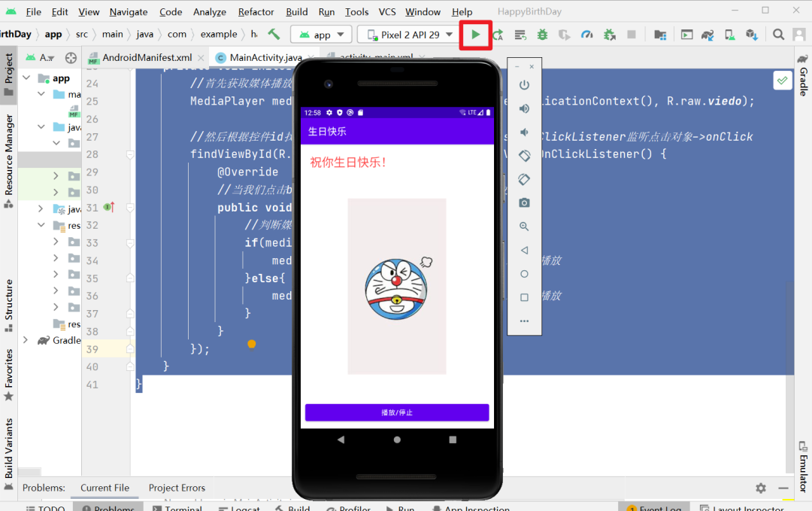The height and width of the screenshot is (511, 812).
Task: Click the Problems panel settings gear
Action: (x=761, y=488)
